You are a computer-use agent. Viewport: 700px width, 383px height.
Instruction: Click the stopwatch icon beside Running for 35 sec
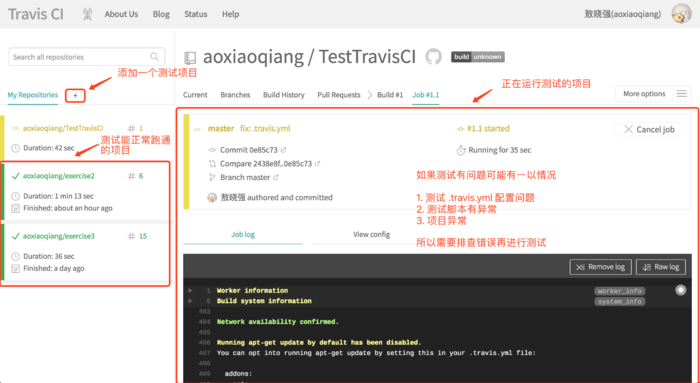point(461,150)
